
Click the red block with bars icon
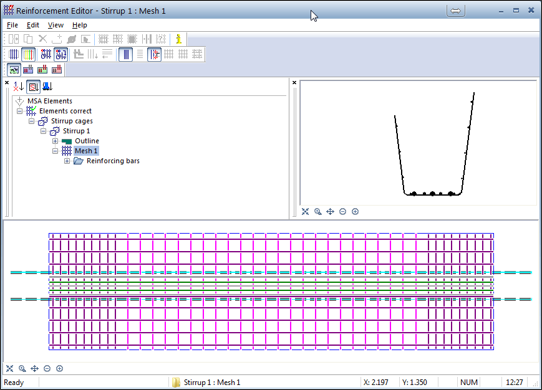click(x=57, y=70)
